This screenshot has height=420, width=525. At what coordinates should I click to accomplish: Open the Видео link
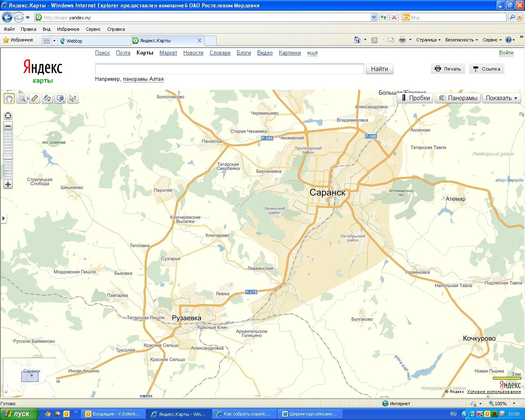point(265,53)
